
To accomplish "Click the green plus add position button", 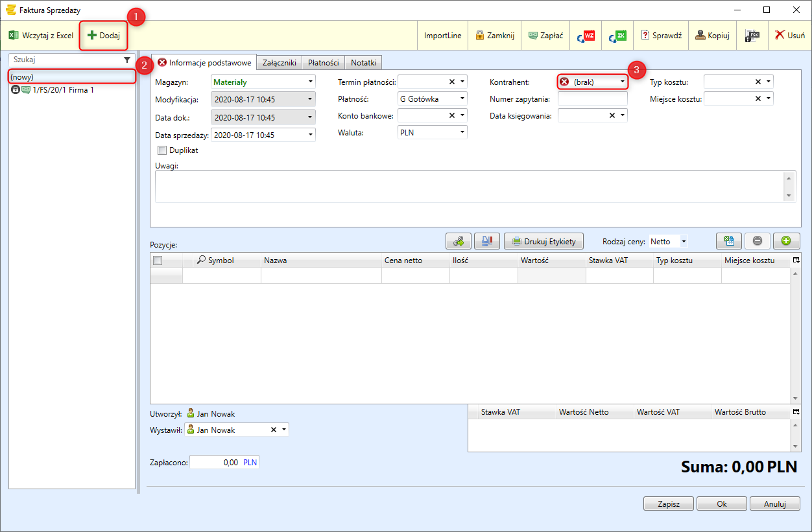I will point(786,241).
